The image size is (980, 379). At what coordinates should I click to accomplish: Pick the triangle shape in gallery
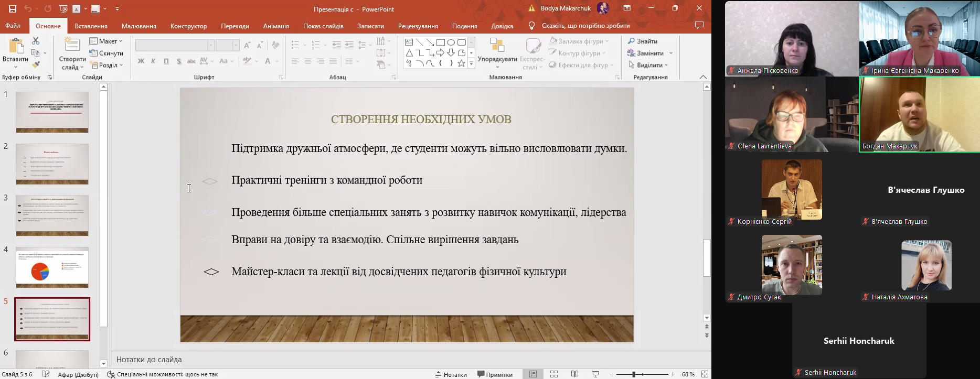pos(409,53)
